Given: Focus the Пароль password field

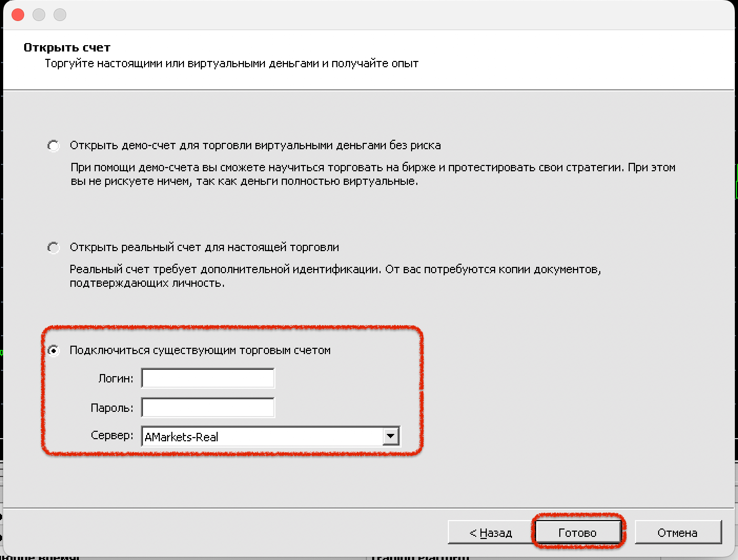Looking at the screenshot, I should click(208, 408).
